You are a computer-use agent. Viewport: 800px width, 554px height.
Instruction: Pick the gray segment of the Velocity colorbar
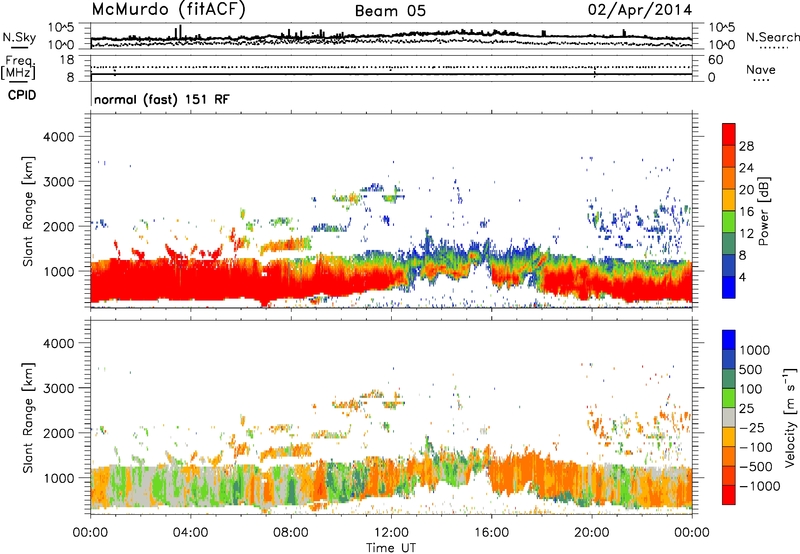[x=729, y=418]
